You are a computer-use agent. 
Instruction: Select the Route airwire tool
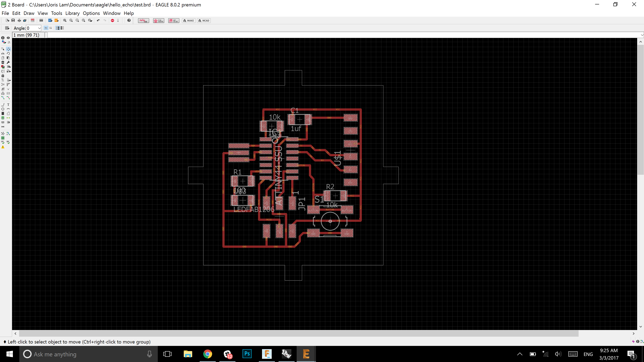tap(3, 98)
